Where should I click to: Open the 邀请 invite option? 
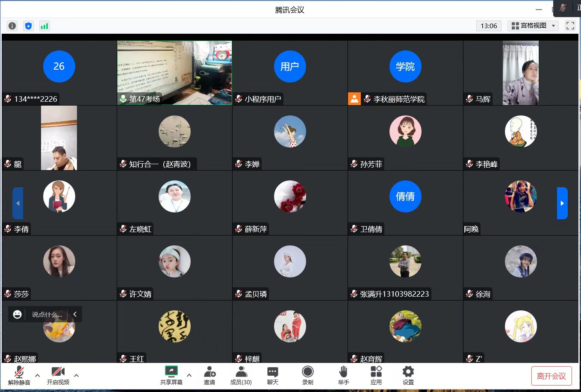tap(209, 375)
